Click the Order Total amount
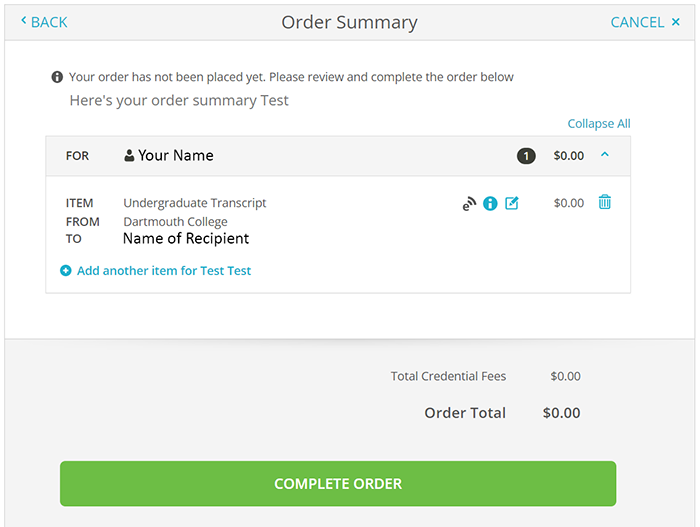This screenshot has width=700, height=527. (561, 413)
